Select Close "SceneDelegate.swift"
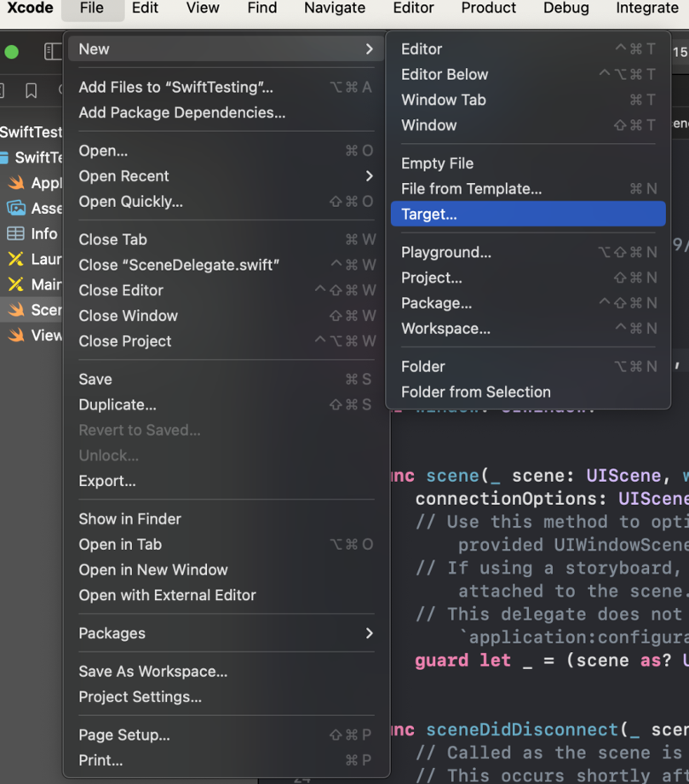This screenshot has height=784, width=689. pyautogui.click(x=227, y=265)
